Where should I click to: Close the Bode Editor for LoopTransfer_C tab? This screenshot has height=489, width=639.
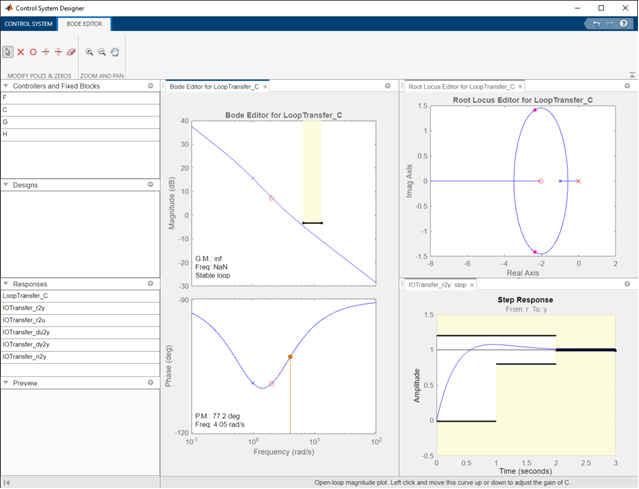(266, 87)
